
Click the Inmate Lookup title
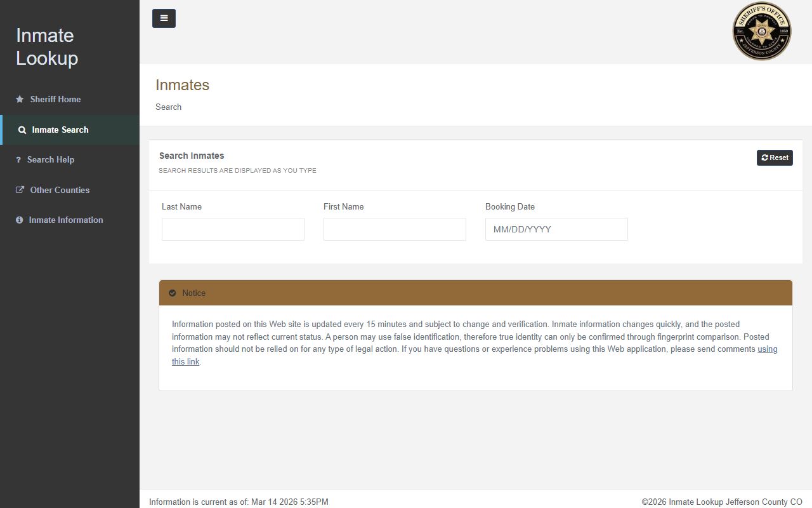47,46
